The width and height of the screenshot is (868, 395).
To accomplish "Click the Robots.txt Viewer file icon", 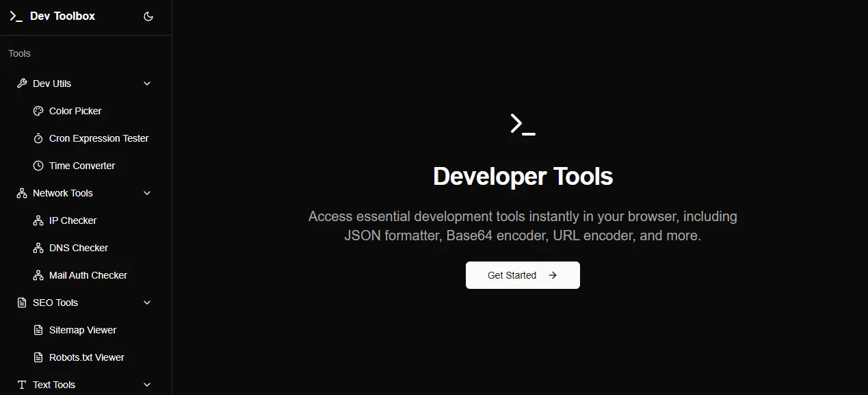I will tap(38, 357).
